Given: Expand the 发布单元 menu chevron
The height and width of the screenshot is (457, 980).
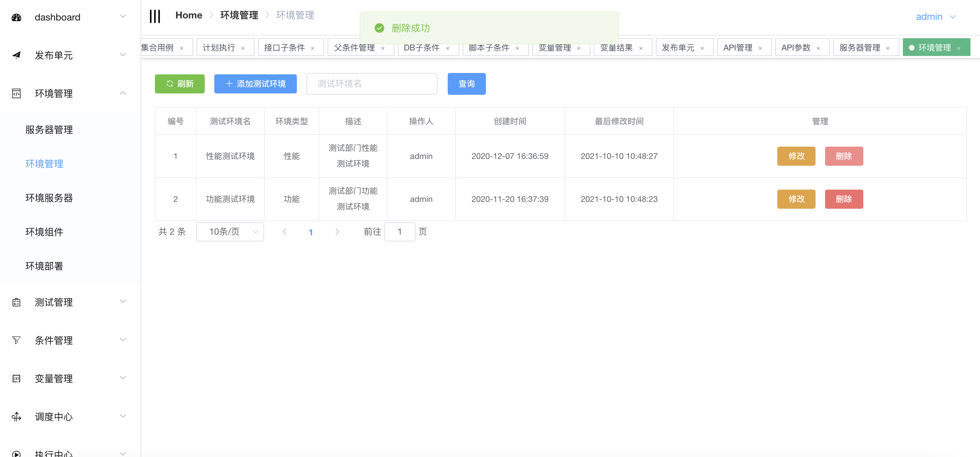Looking at the screenshot, I should coord(122,55).
